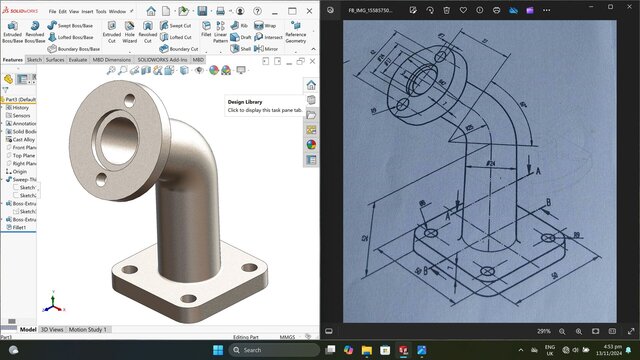
Task: Select the Fillet tool
Action: pyautogui.click(x=206, y=29)
